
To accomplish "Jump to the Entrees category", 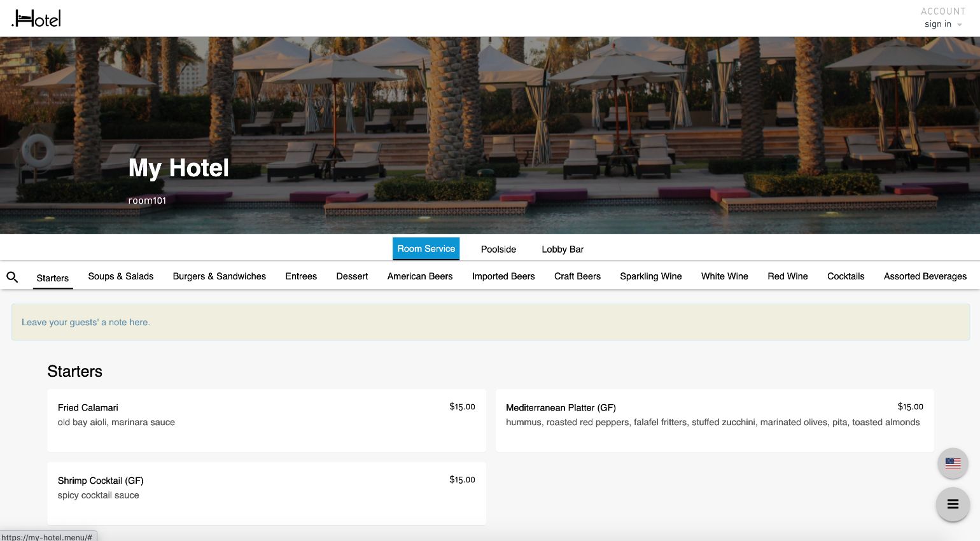I will pyautogui.click(x=301, y=276).
